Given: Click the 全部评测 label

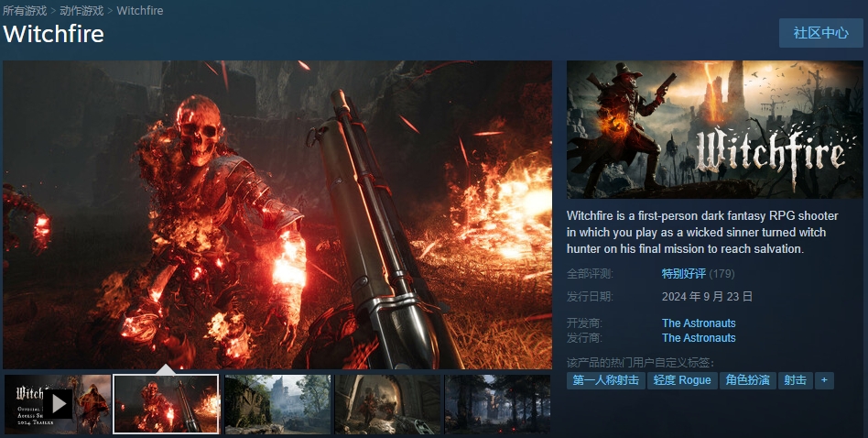Looking at the screenshot, I should [590, 274].
